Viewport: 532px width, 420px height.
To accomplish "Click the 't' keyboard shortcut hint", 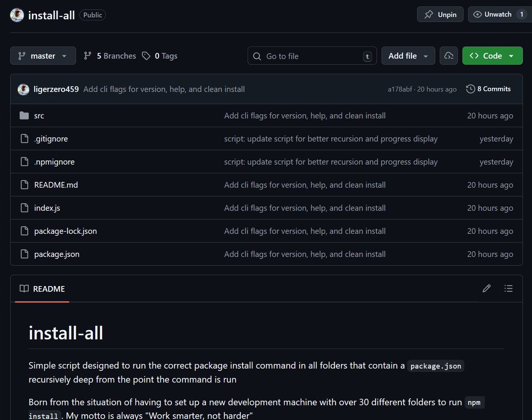I will click(x=367, y=56).
